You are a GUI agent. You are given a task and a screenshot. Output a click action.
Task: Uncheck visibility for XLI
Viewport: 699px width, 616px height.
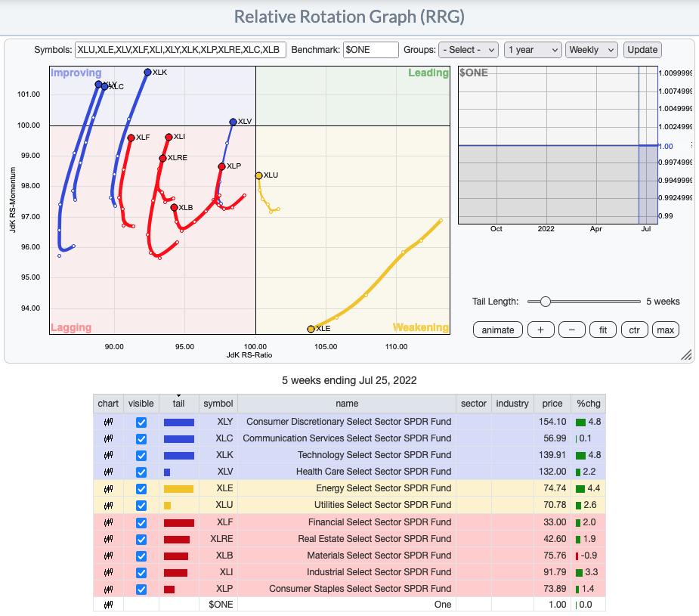(141, 573)
